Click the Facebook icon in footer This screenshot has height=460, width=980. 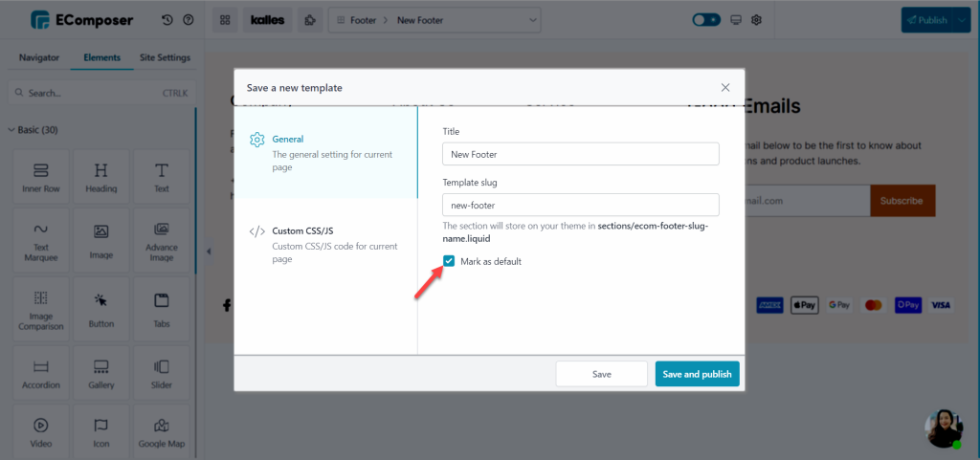pyautogui.click(x=226, y=305)
